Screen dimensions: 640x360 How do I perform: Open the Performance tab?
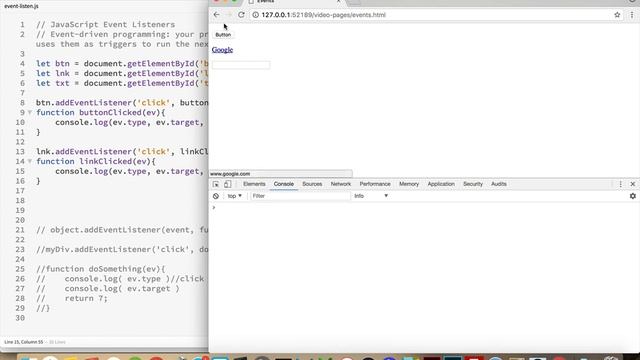pos(375,184)
